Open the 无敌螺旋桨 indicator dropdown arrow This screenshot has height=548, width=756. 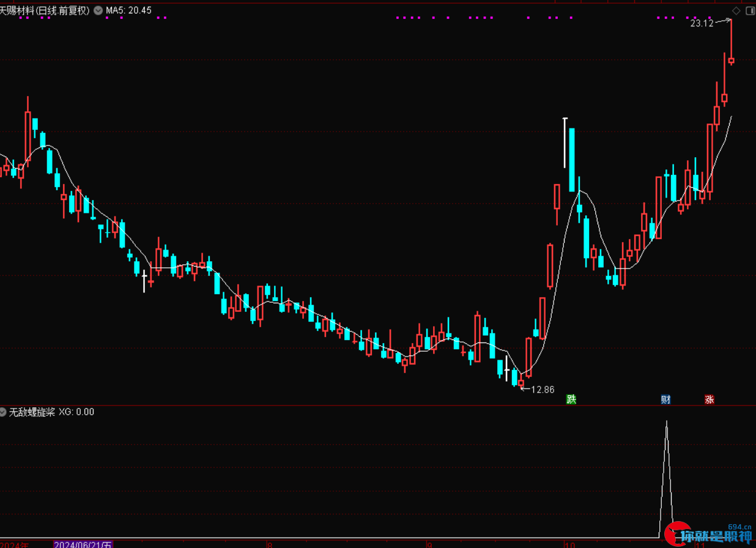4,412
